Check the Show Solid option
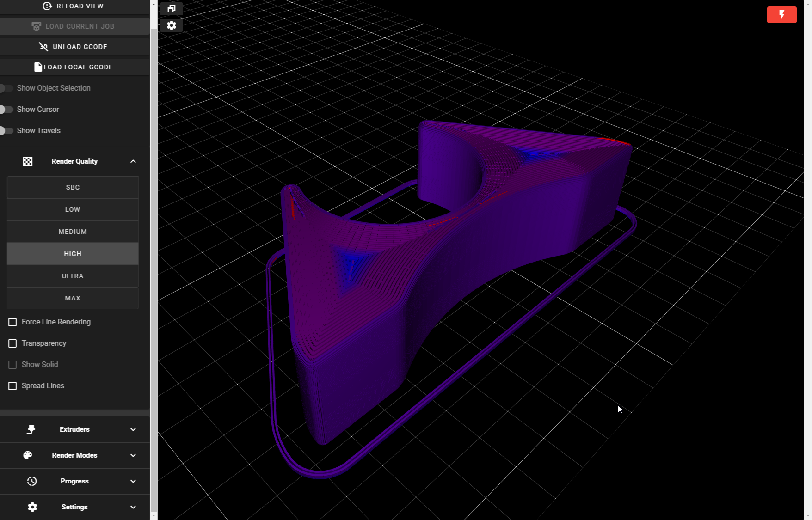 pos(12,365)
